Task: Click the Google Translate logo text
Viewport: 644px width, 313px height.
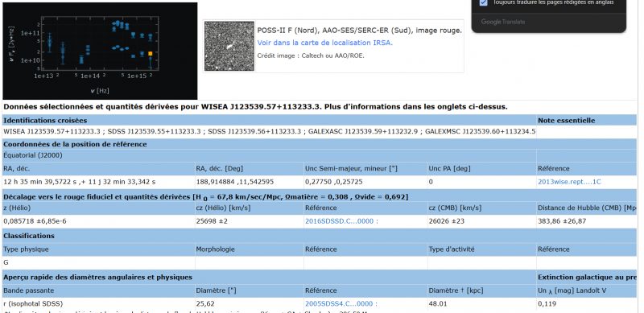Action: pos(503,22)
